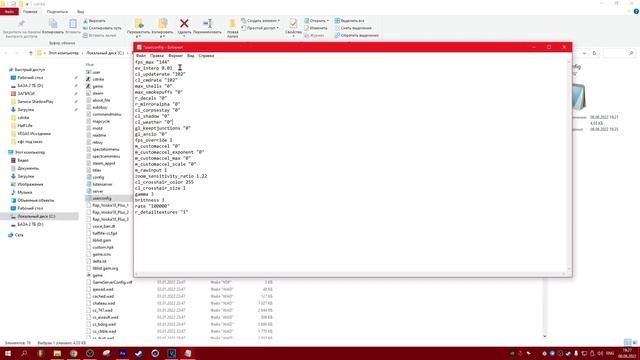Click the Explorer refresh button

coord(594,53)
